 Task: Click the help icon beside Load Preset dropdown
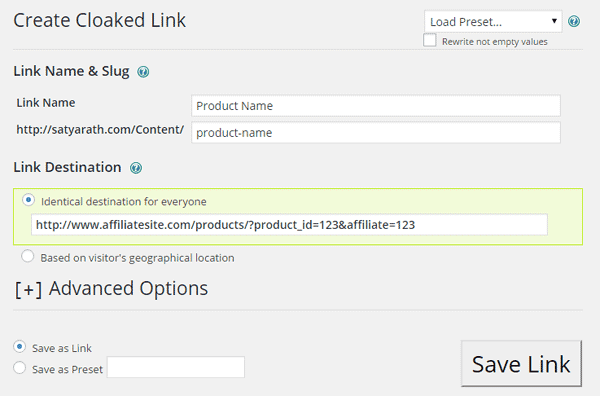[x=574, y=21]
